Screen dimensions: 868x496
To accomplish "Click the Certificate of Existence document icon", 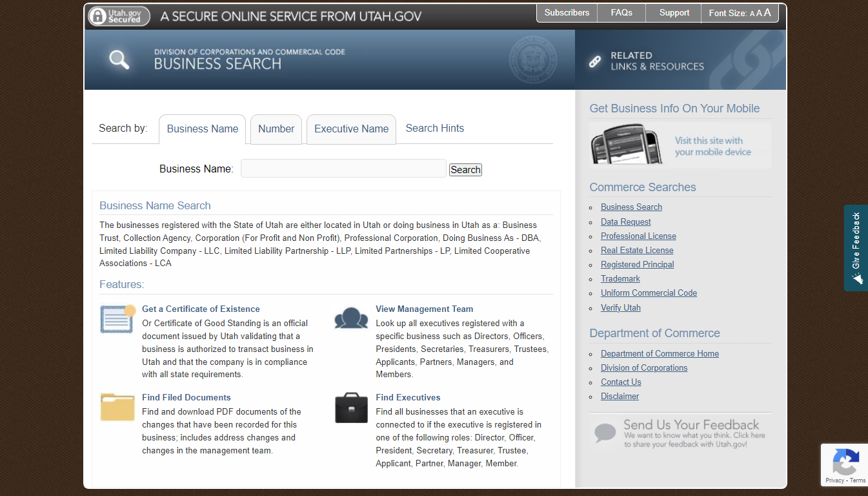I will [x=117, y=318].
